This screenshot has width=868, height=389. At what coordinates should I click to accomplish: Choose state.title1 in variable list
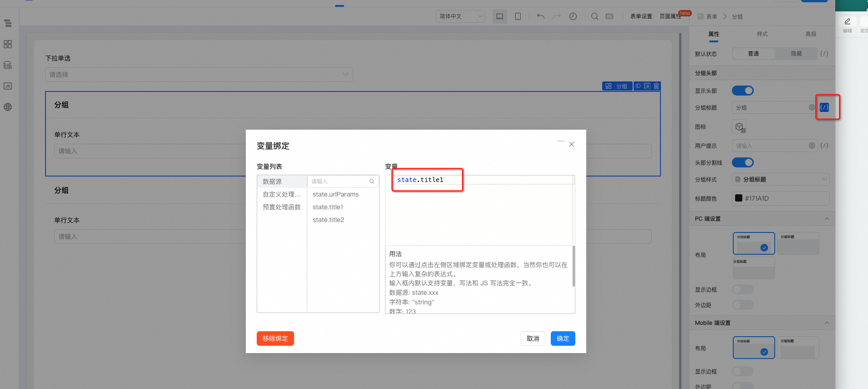[x=328, y=207]
